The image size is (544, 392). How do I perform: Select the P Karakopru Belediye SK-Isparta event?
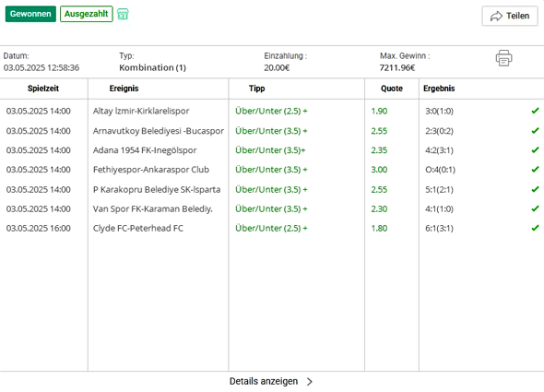point(157,190)
